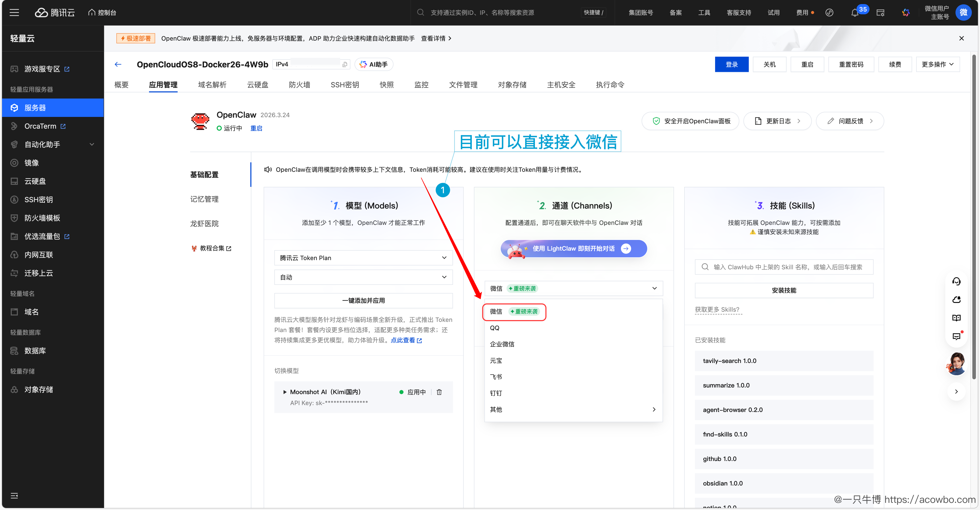Open the 教程合集 link
Screen dimensions: 980x510
pyautogui.click(x=211, y=248)
